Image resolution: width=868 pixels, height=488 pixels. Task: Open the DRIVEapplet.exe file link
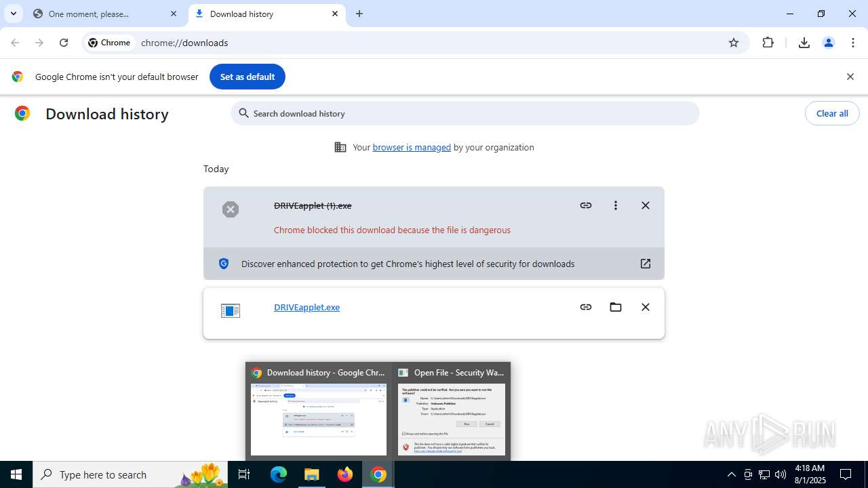(x=307, y=307)
